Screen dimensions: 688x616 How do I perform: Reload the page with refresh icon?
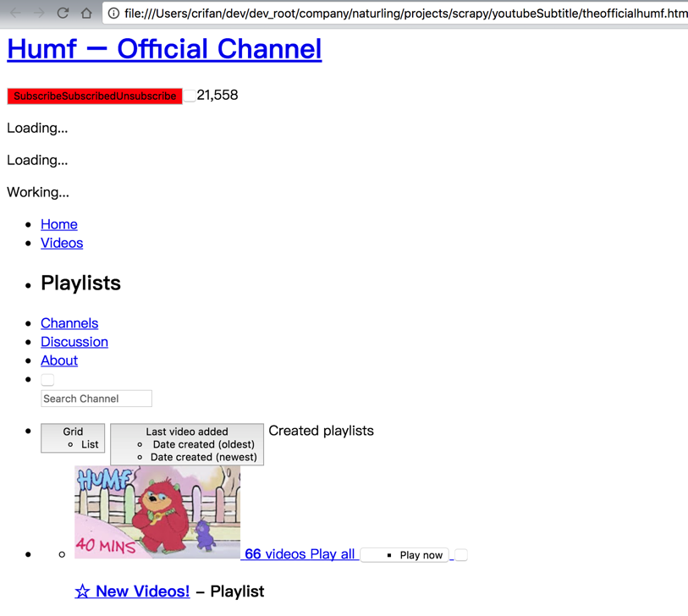(x=63, y=14)
